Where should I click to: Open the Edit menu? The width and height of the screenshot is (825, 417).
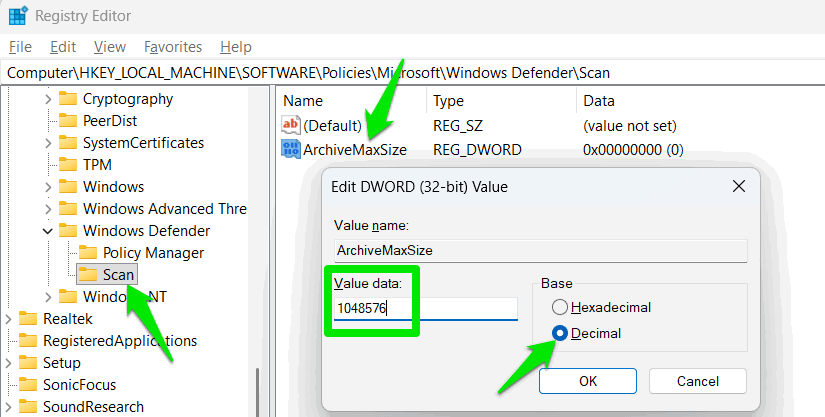coord(63,47)
